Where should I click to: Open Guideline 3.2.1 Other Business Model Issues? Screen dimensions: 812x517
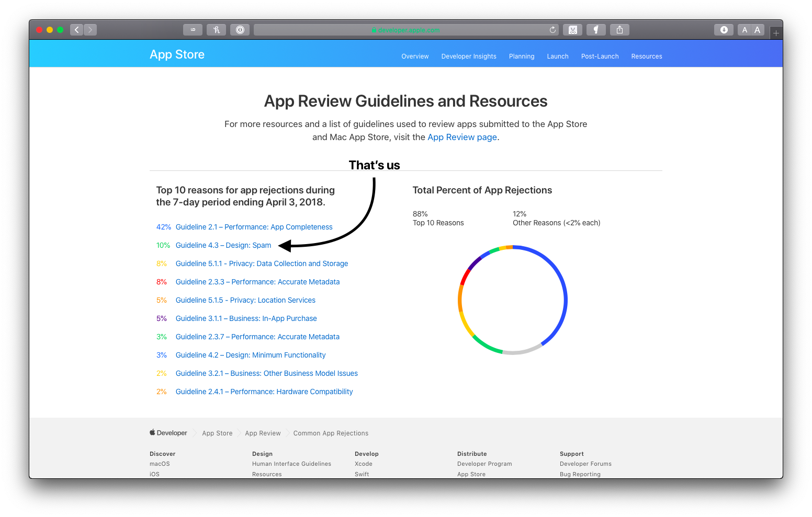pos(267,373)
